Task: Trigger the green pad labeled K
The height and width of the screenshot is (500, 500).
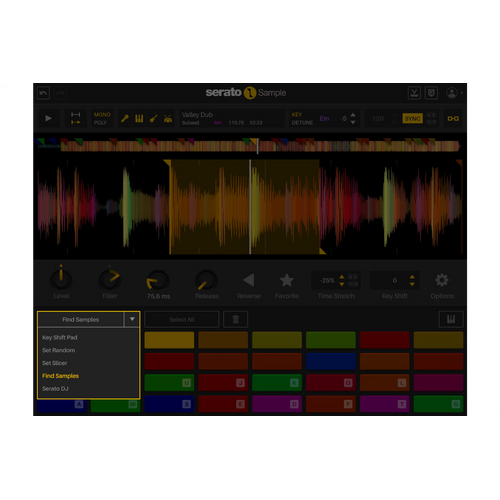Action: [277, 382]
